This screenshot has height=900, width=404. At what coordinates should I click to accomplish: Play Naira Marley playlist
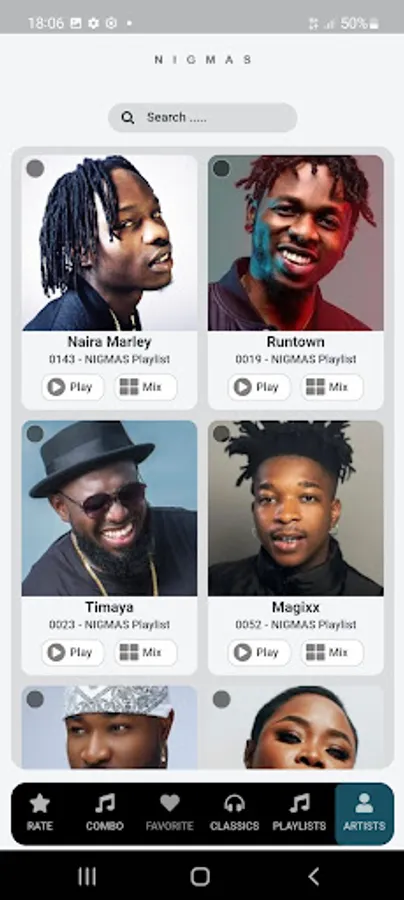(73, 387)
